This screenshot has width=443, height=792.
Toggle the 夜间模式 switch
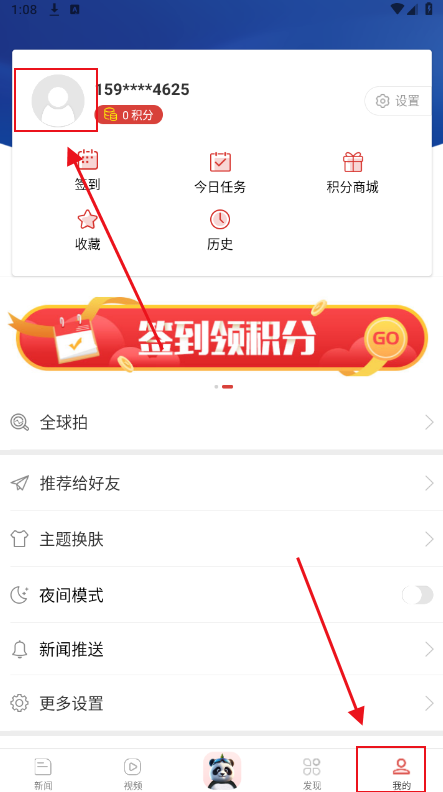point(417,595)
